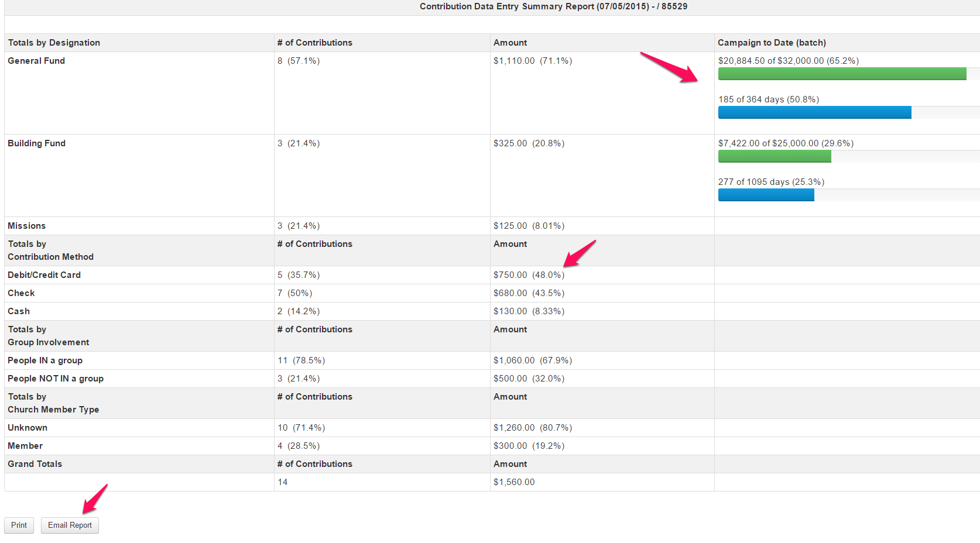Click 'Totals by Group Involvement' section header
The width and height of the screenshot is (980, 543).
[48, 336]
